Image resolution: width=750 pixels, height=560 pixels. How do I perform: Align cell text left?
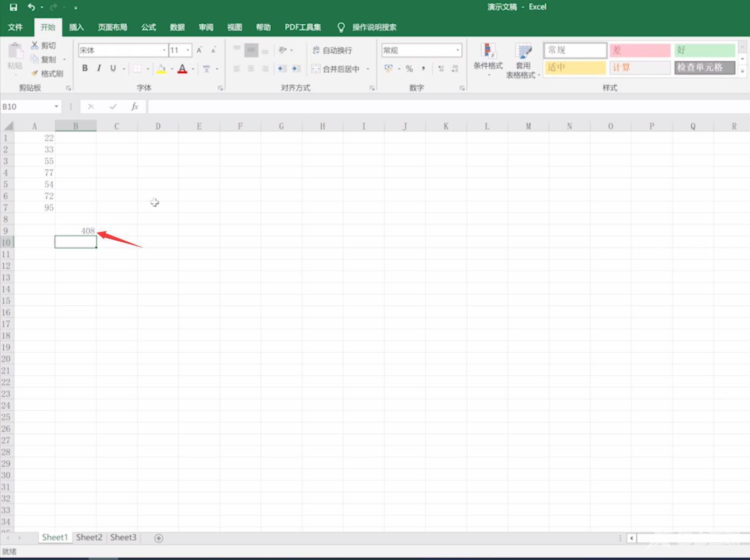237,68
